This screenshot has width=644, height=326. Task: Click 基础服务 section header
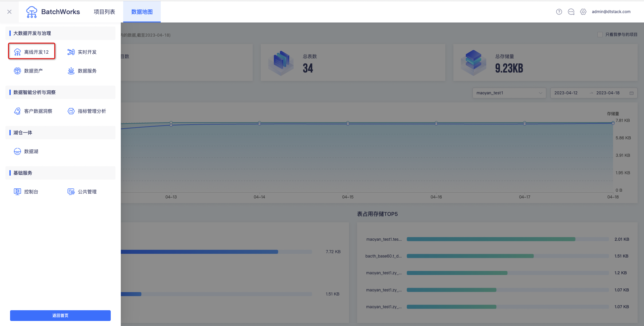[x=60, y=173]
